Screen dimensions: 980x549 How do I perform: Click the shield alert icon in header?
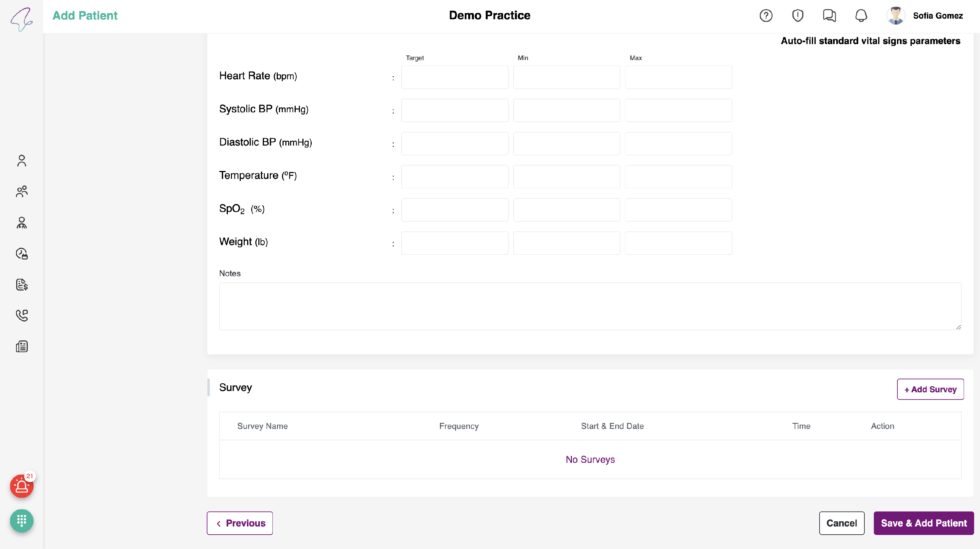click(x=798, y=16)
